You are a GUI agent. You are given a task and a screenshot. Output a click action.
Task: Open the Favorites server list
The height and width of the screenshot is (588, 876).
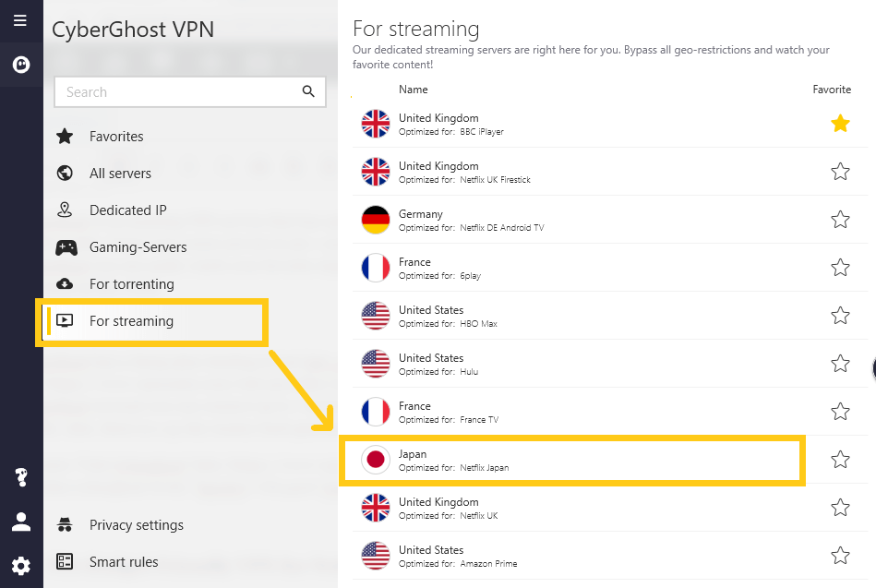(x=116, y=137)
